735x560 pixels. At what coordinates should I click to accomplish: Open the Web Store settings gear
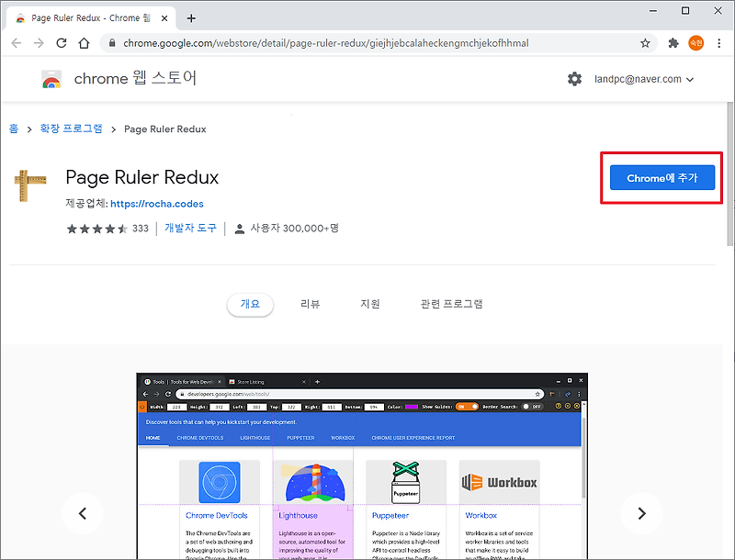pyautogui.click(x=575, y=79)
